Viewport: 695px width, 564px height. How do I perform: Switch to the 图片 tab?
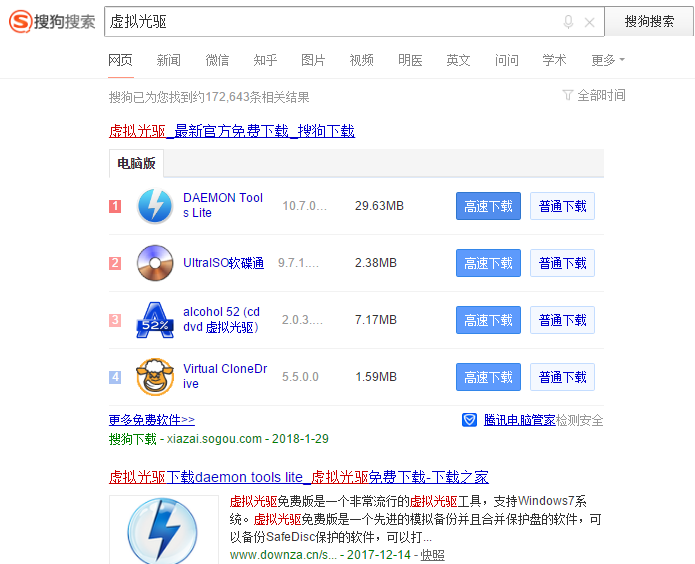coord(313,60)
